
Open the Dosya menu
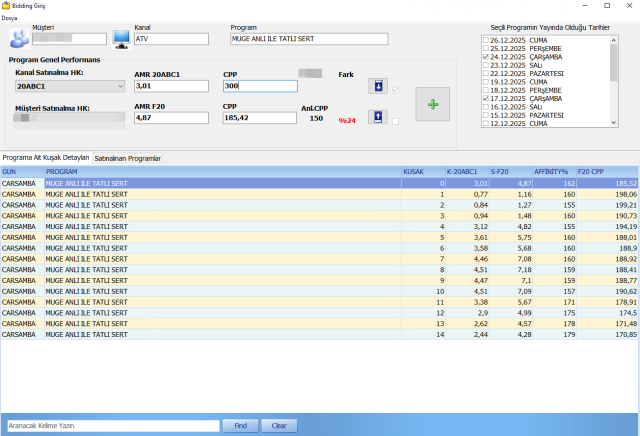[x=9, y=18]
